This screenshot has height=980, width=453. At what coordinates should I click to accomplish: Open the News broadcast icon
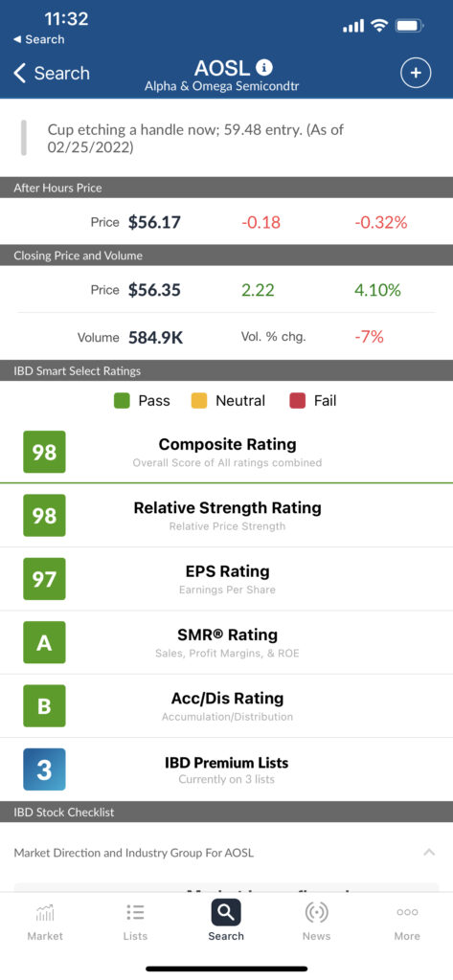coord(317,912)
